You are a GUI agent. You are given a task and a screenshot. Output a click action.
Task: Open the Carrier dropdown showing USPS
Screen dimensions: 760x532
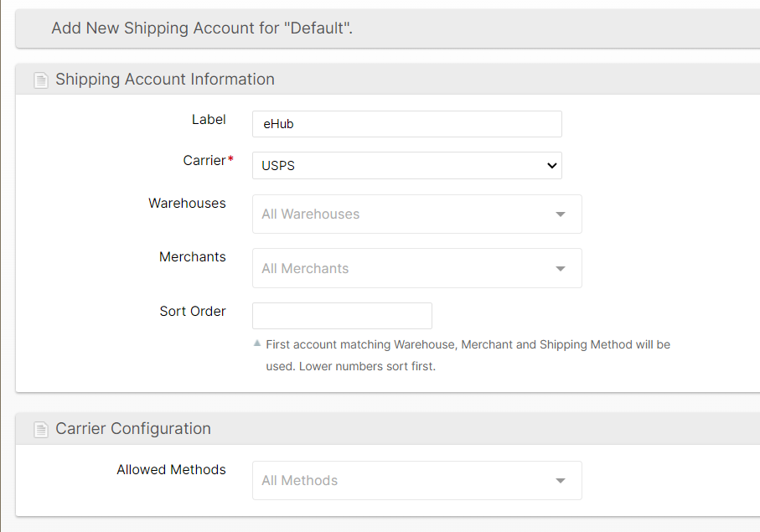pos(406,165)
